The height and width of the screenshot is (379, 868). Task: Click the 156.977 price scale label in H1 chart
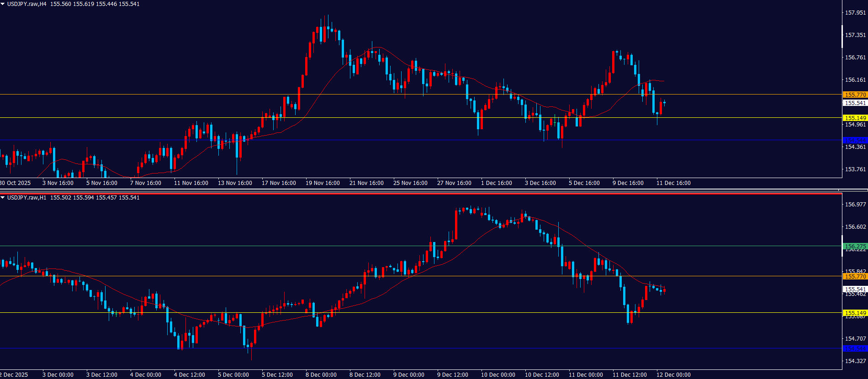(855, 205)
